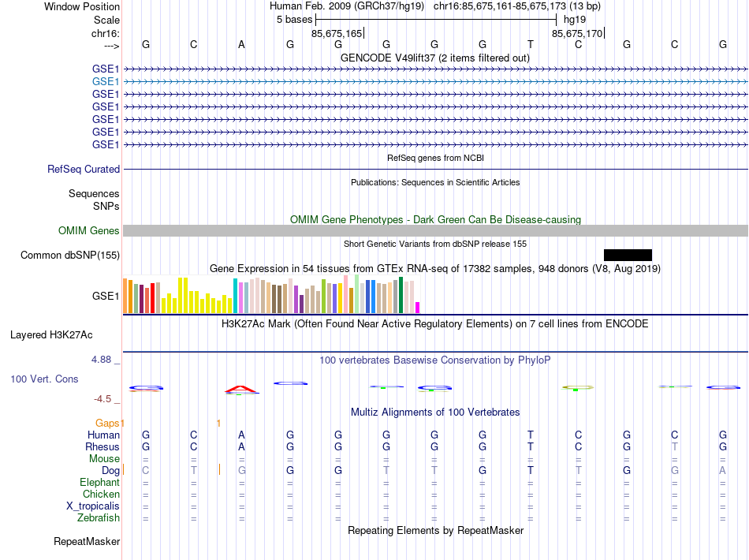This screenshot has height=560, width=749.
Task: Open the Repeating Elements by RepeatMasker title
Action: tap(436, 530)
